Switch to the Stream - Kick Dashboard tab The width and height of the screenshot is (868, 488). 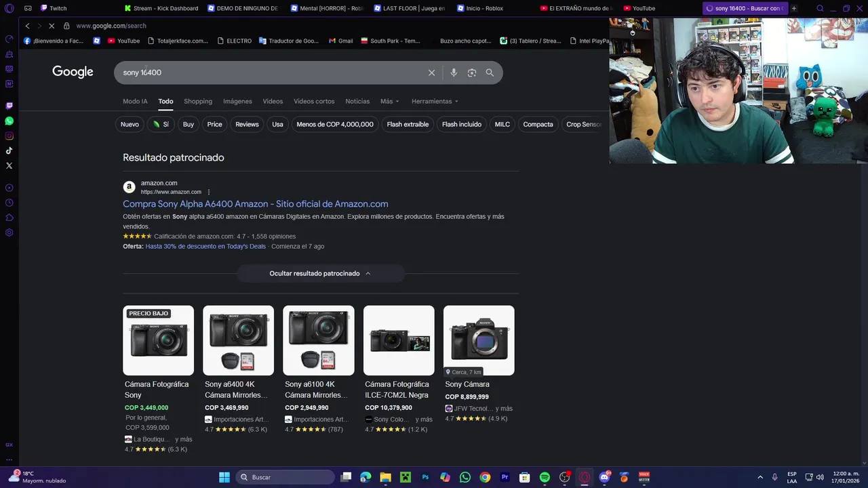coord(161,9)
